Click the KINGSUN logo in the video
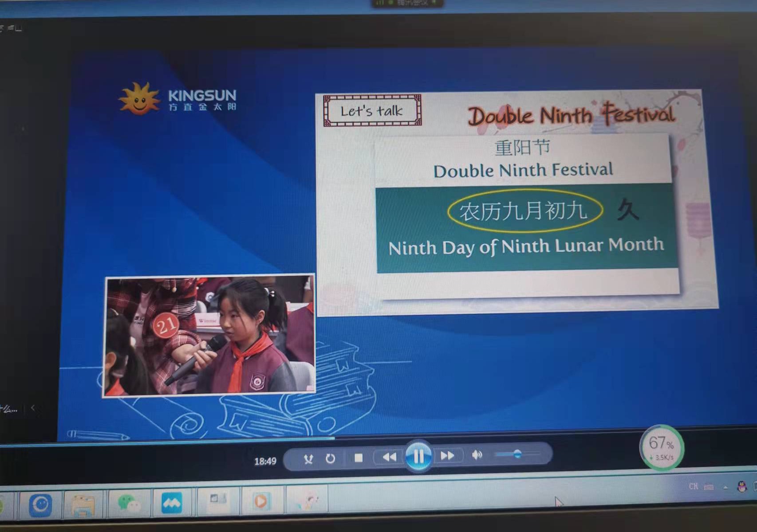 pos(178,98)
